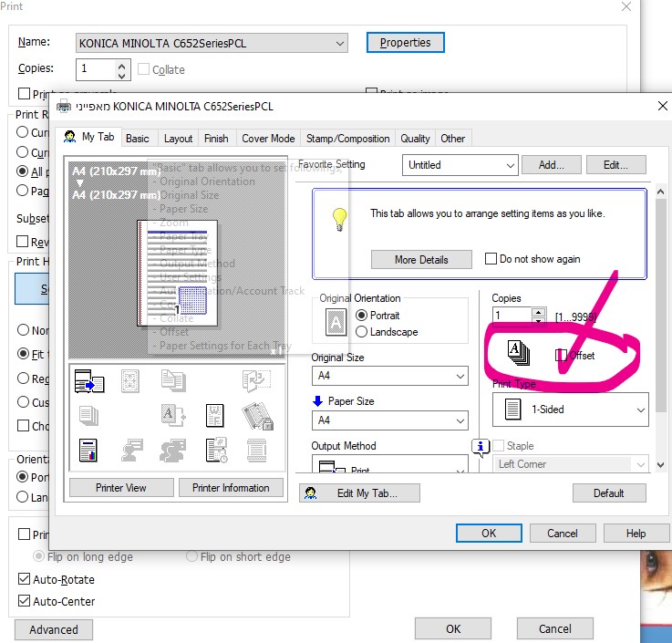The image size is (672, 643).
Task: Click the greyed locked copy security icon
Action: (x=257, y=416)
